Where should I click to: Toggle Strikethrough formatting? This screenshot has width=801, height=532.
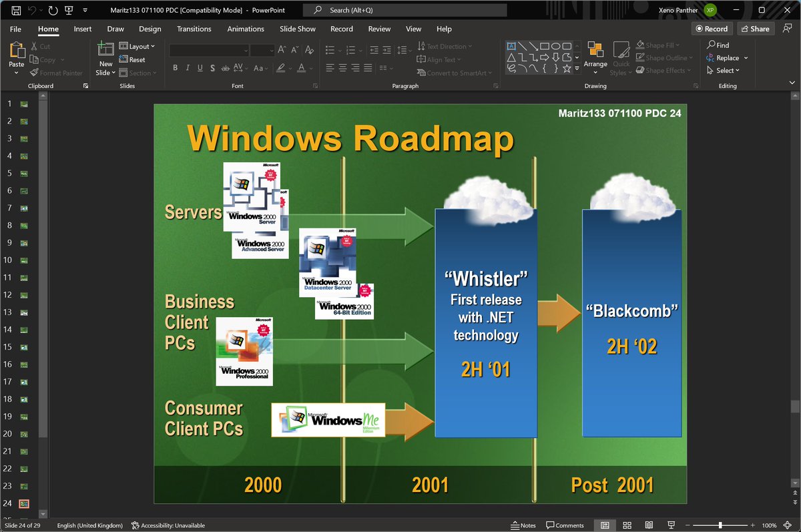(227, 68)
